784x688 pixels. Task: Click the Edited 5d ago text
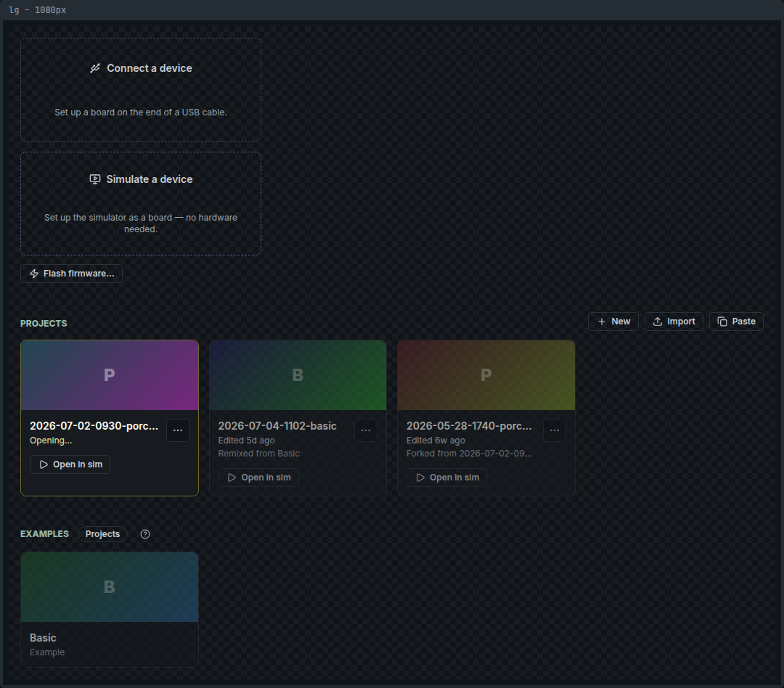pyautogui.click(x=246, y=441)
